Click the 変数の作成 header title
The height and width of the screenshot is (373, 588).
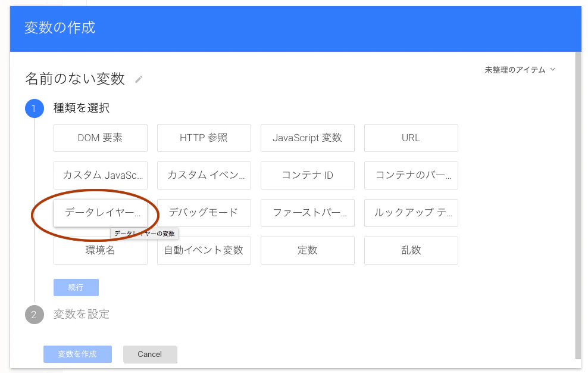tap(60, 28)
